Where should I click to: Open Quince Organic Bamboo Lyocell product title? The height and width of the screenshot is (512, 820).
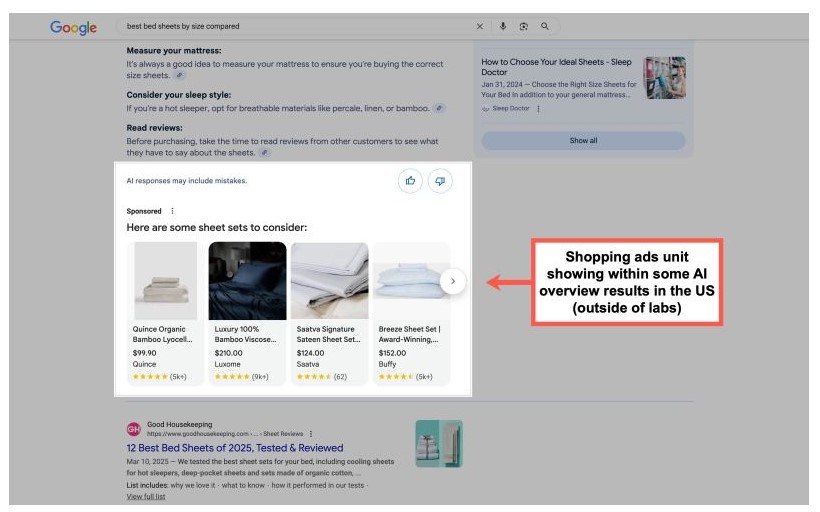(163, 334)
